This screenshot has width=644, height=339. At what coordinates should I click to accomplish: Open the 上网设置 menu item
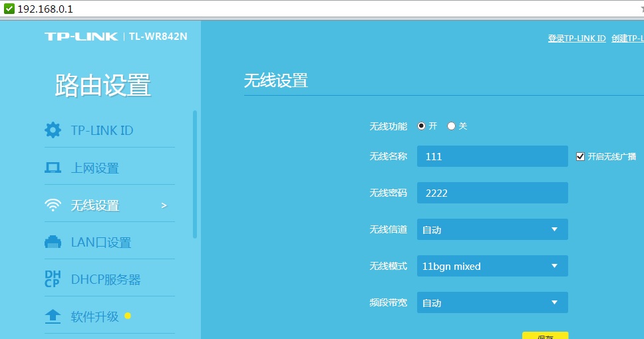(x=94, y=168)
